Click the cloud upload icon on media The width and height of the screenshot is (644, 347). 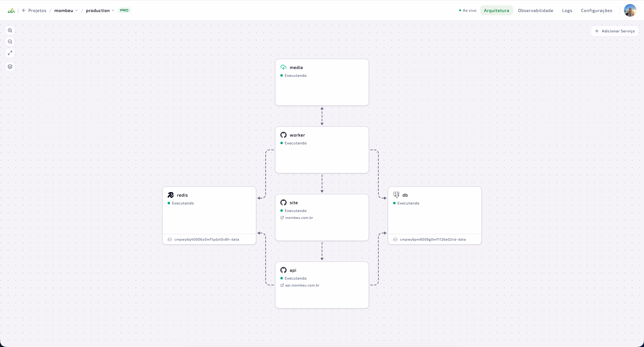[283, 67]
